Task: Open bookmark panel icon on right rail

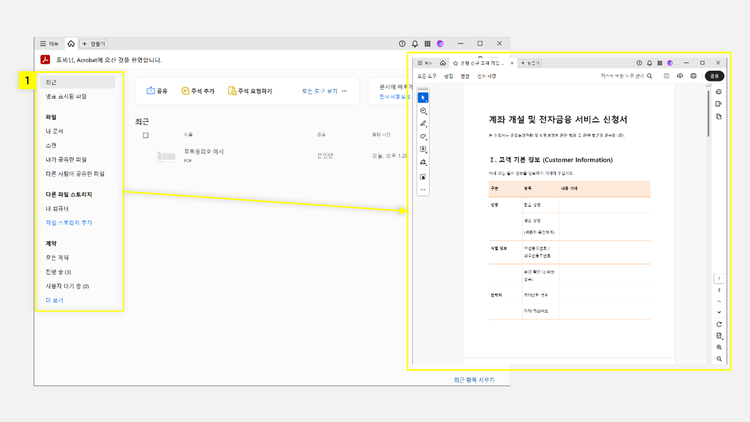Action: pyautogui.click(x=718, y=104)
